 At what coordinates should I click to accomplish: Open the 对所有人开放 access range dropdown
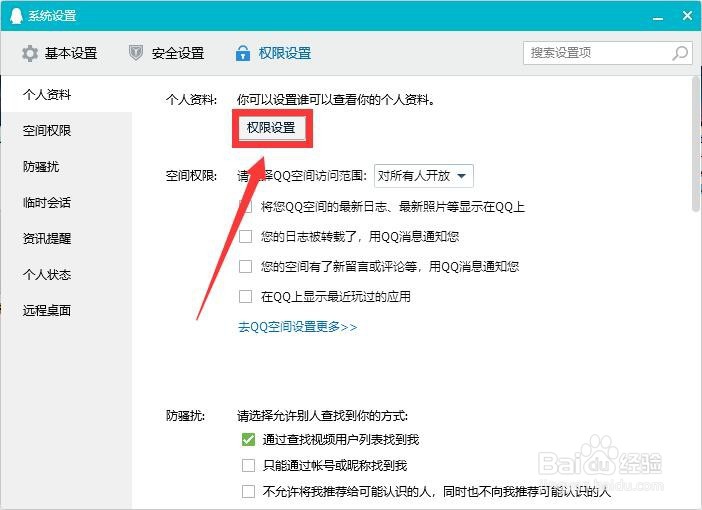[424, 176]
